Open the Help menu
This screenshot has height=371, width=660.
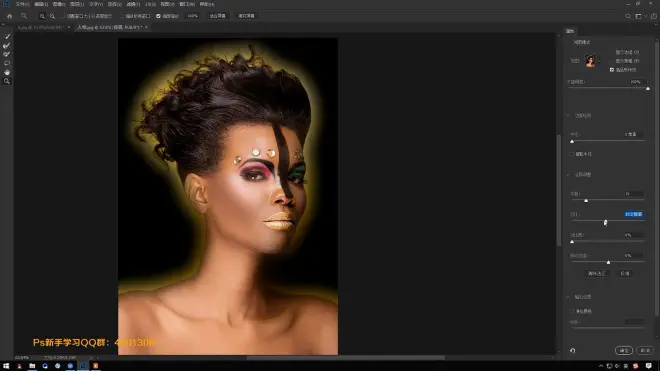coord(207,4)
